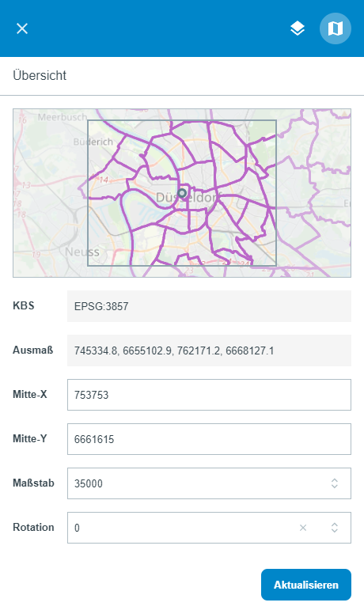Viewport: 364px width, 610px height.
Task: Decrease the Rotation value by one step
Action: tap(335, 531)
